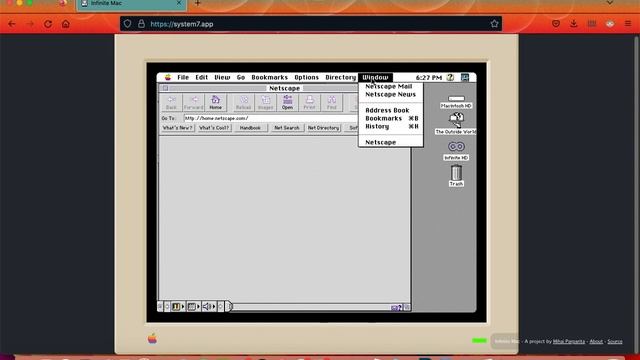Click the 6:27 PM menu bar clock
The height and width of the screenshot is (360, 640).
tap(429, 77)
